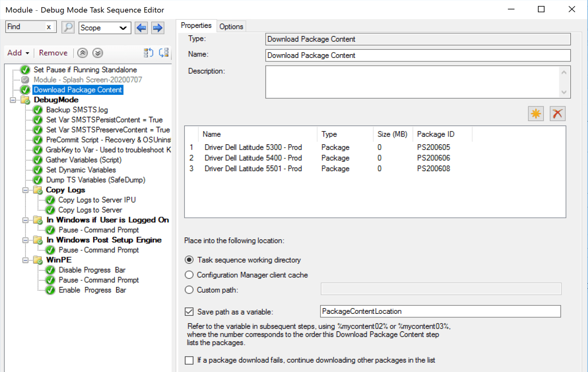
Task: Click the blue back arrow navigation icon
Action: (x=141, y=28)
